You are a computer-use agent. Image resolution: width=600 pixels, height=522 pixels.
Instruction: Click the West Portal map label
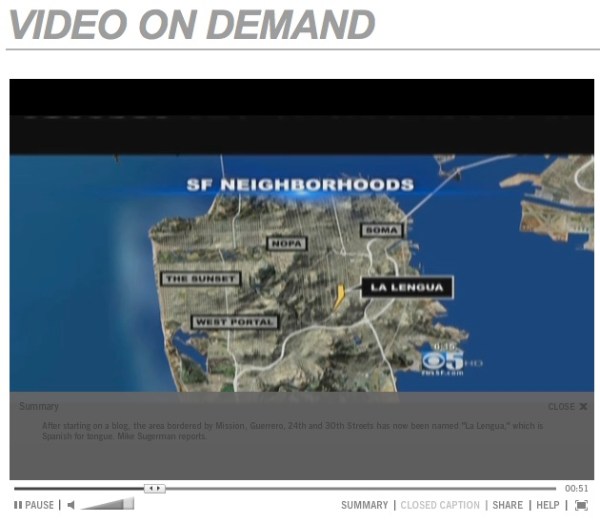(234, 322)
